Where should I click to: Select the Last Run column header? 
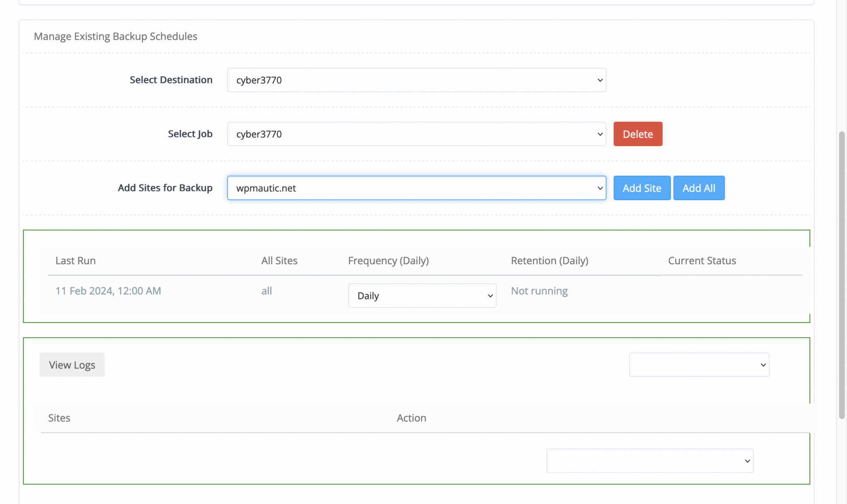75,260
